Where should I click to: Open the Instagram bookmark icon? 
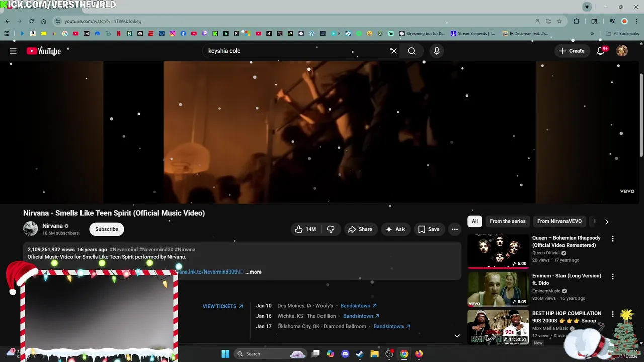coord(172,34)
